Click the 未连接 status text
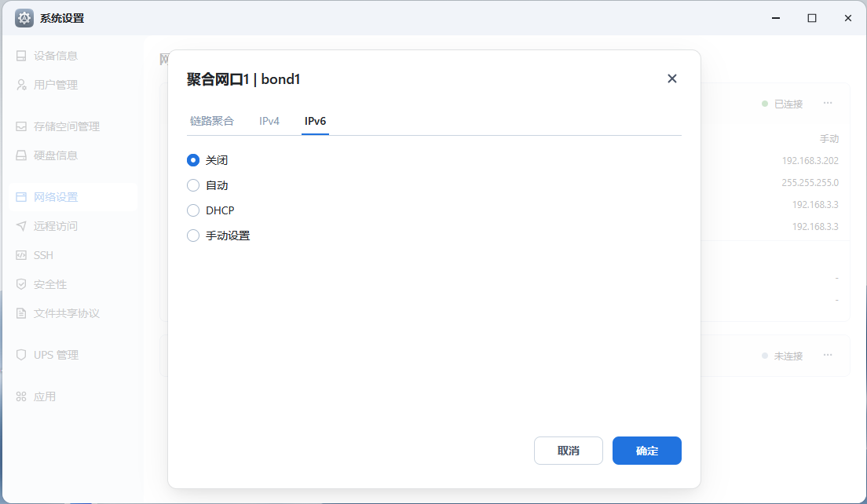The height and width of the screenshot is (504, 867). [788, 356]
